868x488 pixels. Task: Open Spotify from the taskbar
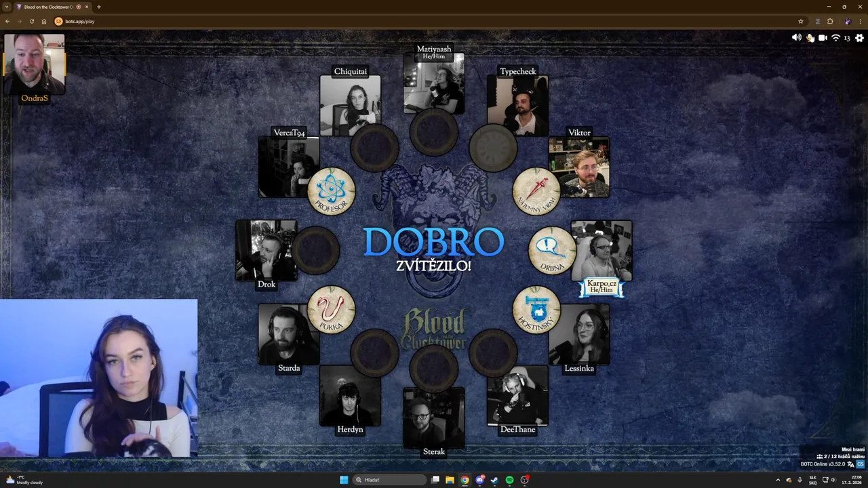pyautogui.click(x=509, y=480)
